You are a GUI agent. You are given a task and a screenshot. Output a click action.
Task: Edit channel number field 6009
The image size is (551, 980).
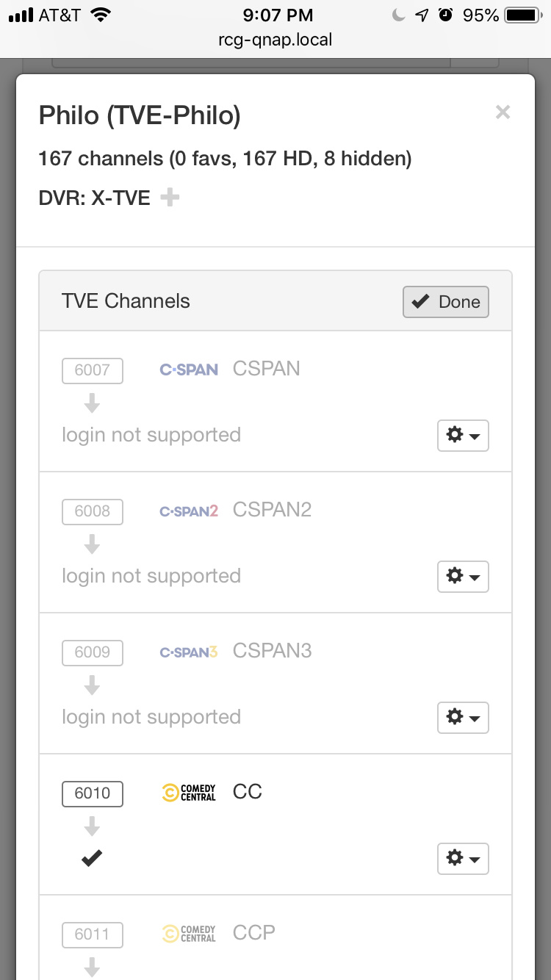[x=93, y=652]
